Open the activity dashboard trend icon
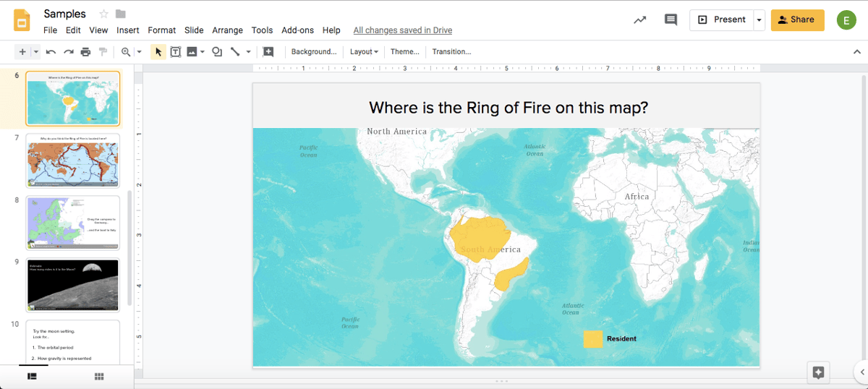This screenshot has height=389, width=868. point(640,20)
